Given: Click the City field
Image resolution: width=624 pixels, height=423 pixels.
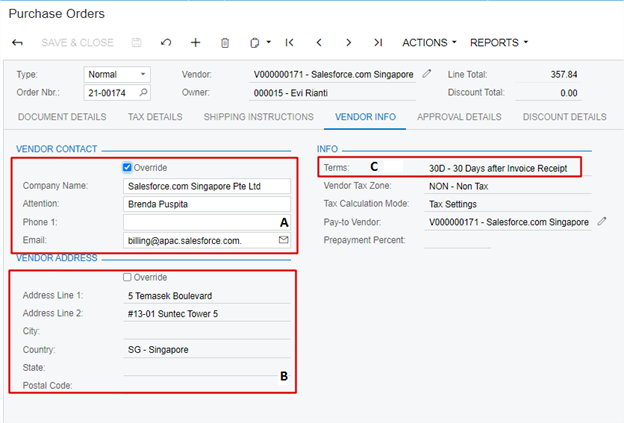Looking at the screenshot, I should click(207, 331).
